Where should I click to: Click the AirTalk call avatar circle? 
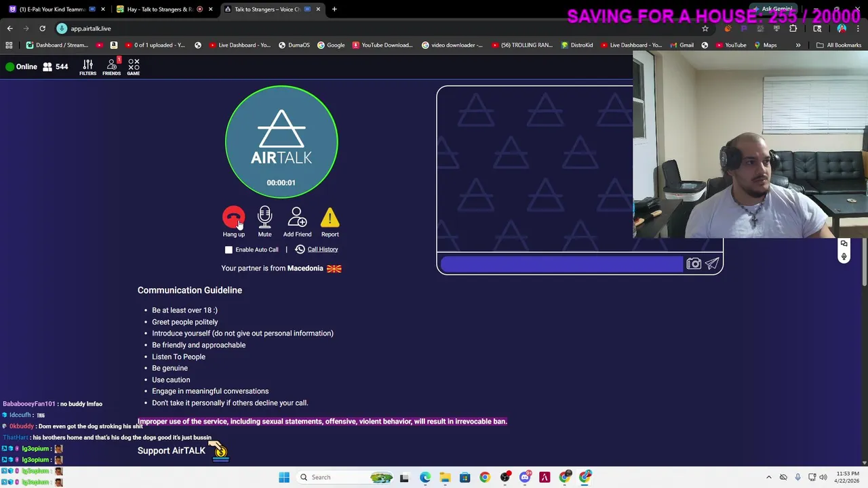coord(281,142)
